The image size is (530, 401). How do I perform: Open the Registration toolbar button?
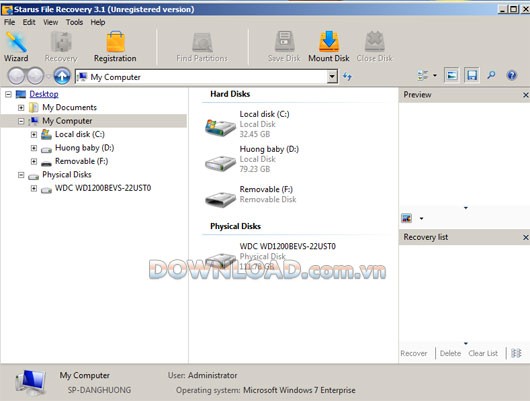(115, 47)
